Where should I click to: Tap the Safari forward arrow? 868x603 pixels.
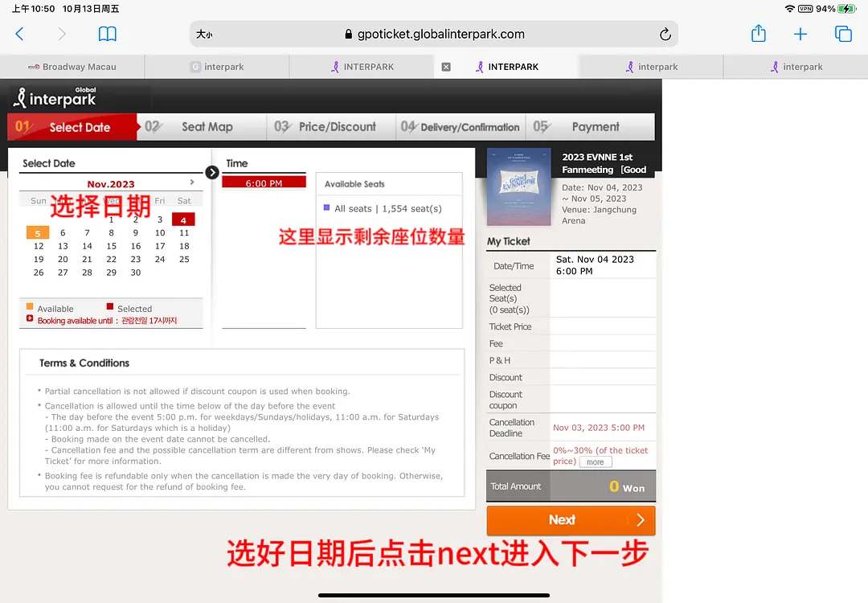61,35
